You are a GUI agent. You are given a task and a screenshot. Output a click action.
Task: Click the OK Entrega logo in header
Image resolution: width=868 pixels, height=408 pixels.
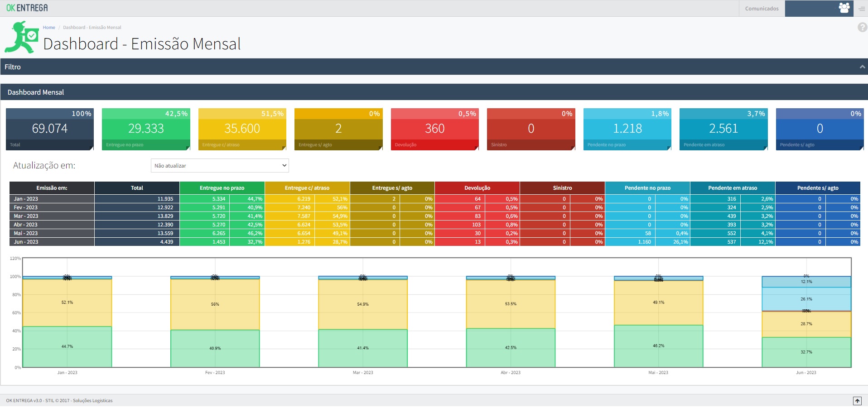[27, 8]
